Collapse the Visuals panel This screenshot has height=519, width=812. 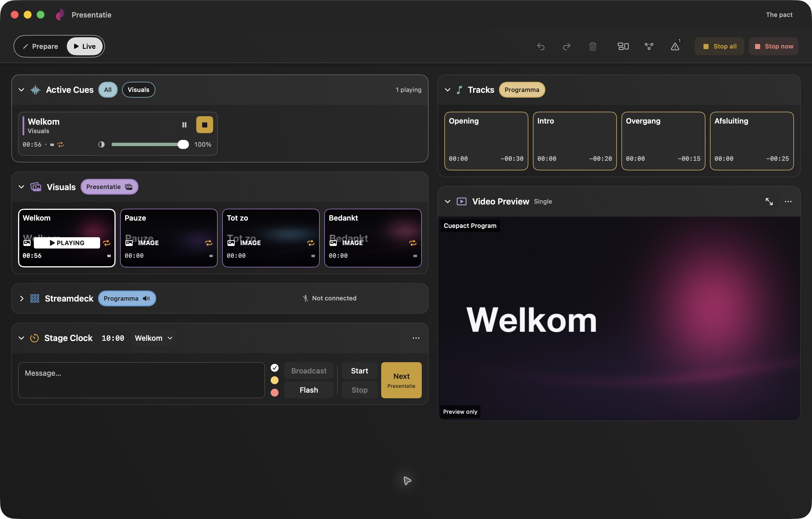click(21, 187)
